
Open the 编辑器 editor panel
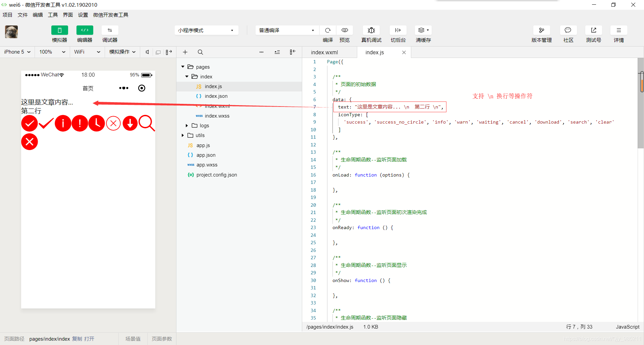pyautogui.click(x=85, y=33)
